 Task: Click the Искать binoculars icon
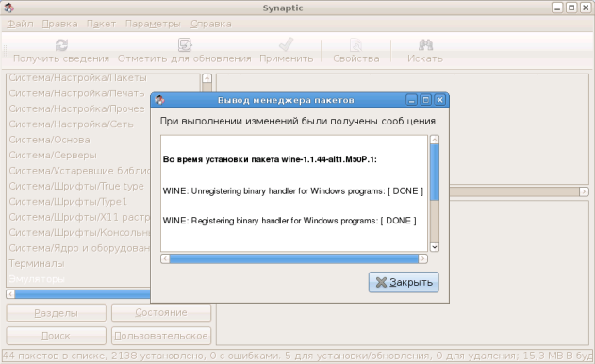pos(425,44)
